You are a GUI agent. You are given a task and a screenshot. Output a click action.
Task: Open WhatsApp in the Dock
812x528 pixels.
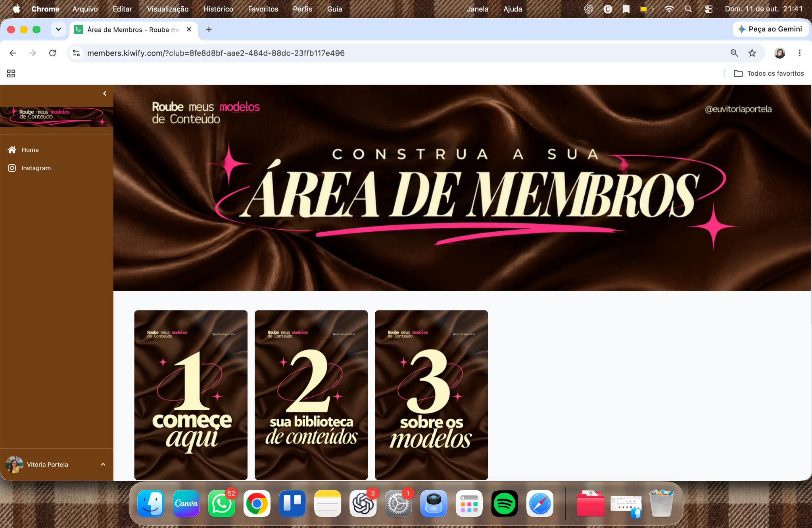coord(221,503)
